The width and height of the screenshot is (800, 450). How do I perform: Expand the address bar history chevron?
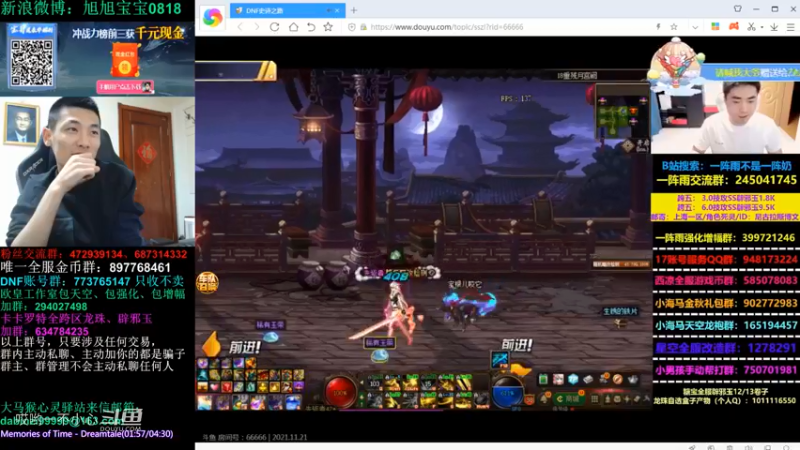point(695,28)
